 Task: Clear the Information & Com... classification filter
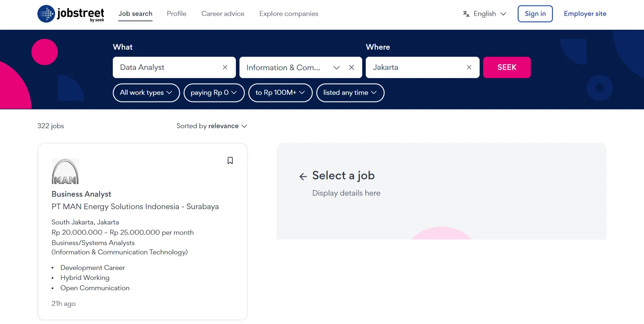352,67
